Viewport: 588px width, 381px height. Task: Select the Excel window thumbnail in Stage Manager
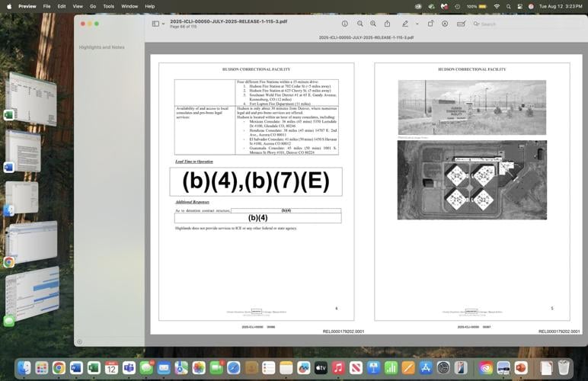click(x=32, y=98)
